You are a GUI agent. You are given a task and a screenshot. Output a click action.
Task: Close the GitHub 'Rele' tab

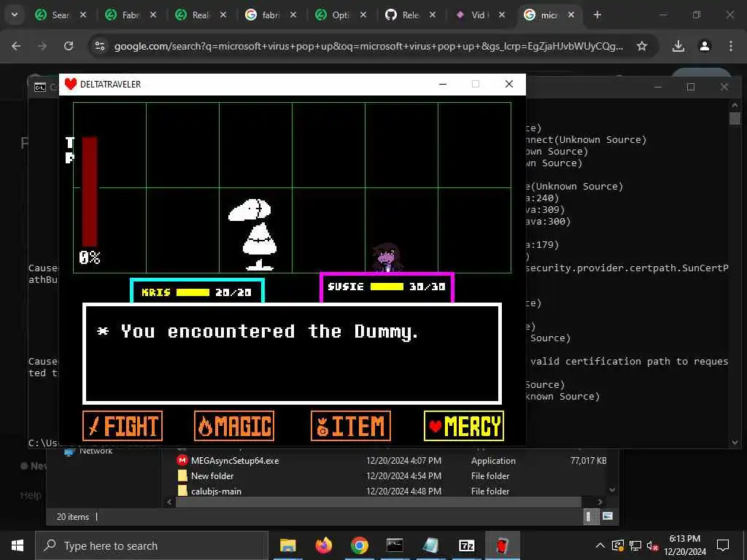(x=432, y=15)
